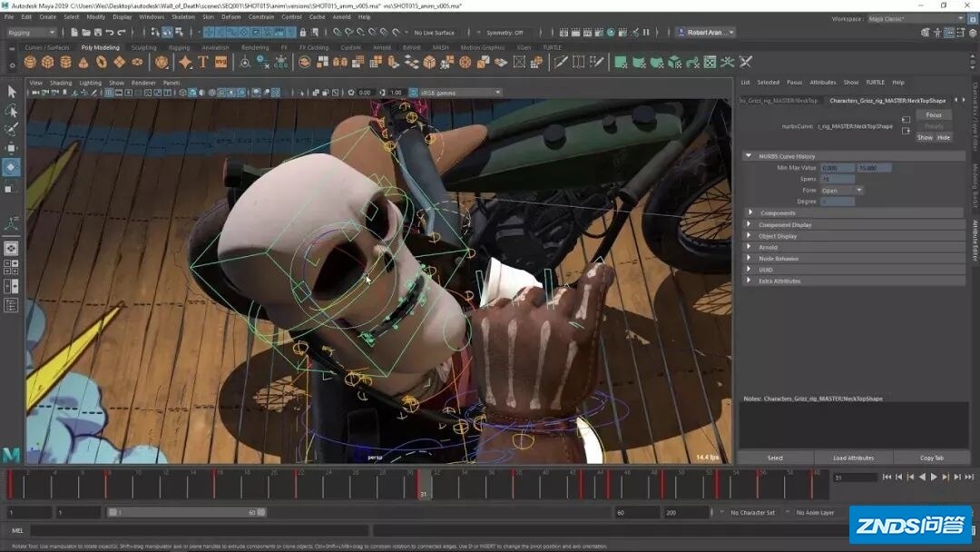Click the Focus button in Attribute Editor
This screenshot has height=552, width=980.
934,115
